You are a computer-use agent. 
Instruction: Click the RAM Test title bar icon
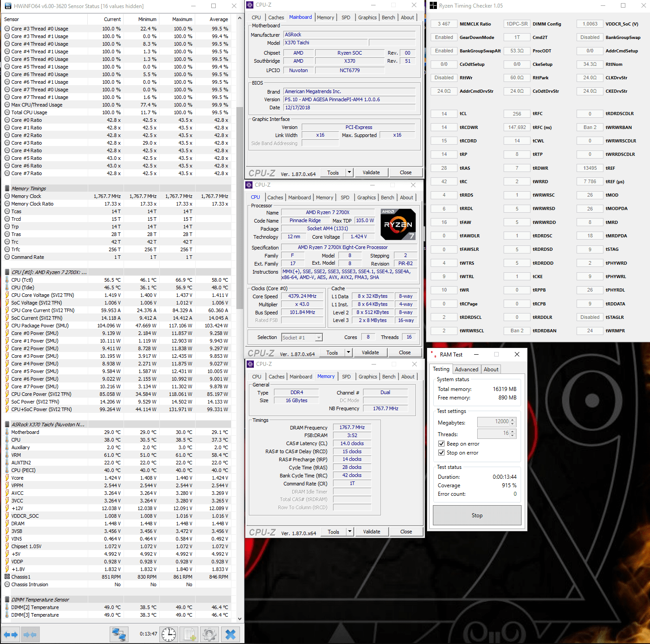[x=433, y=354]
